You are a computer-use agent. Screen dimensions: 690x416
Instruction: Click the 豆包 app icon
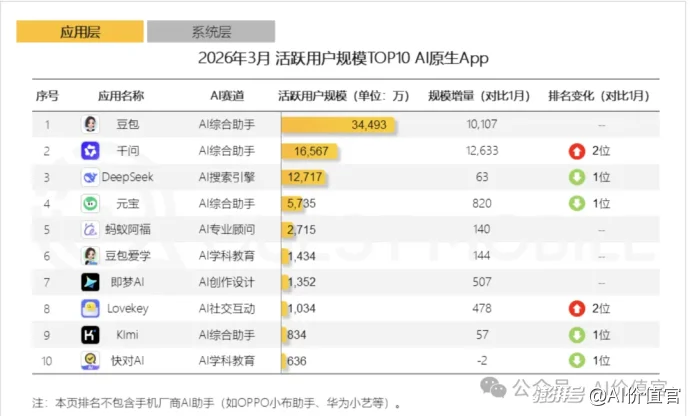(90, 125)
